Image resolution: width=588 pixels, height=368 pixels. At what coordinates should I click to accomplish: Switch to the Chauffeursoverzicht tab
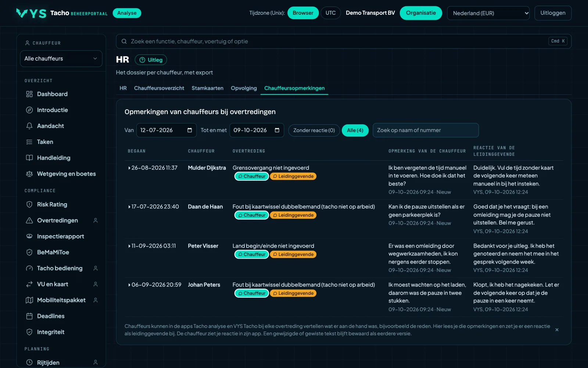click(159, 88)
